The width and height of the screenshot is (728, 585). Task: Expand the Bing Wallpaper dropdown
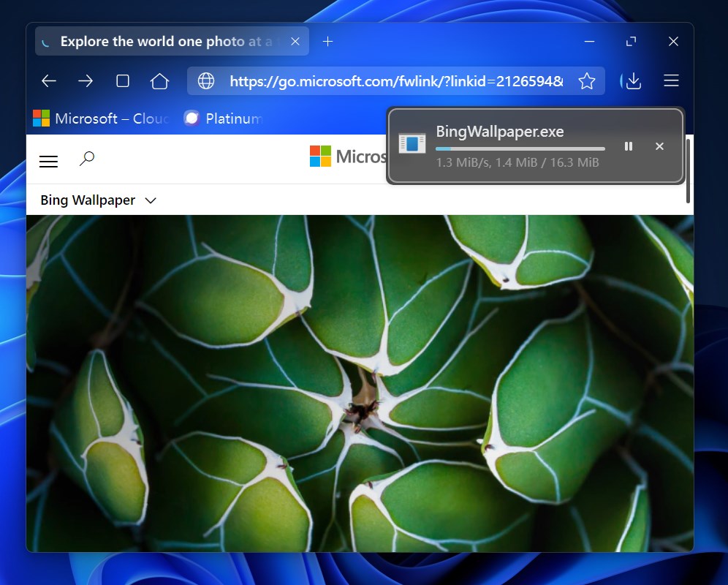(98, 200)
